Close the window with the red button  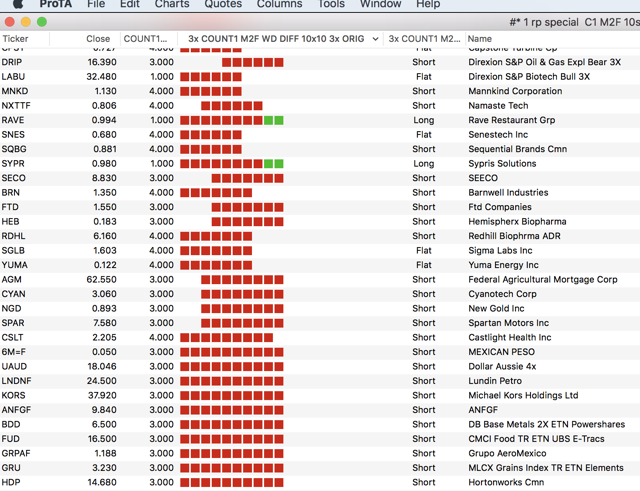(9, 22)
